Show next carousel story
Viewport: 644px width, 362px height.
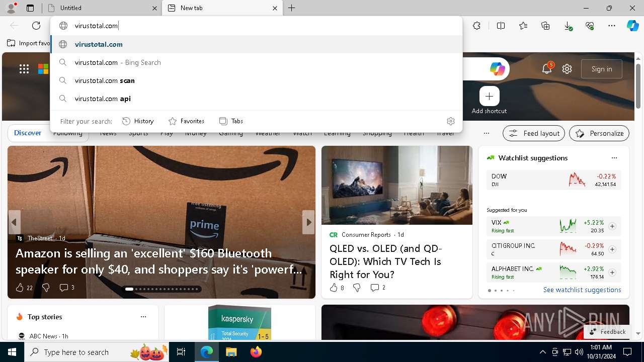pyautogui.click(x=308, y=222)
